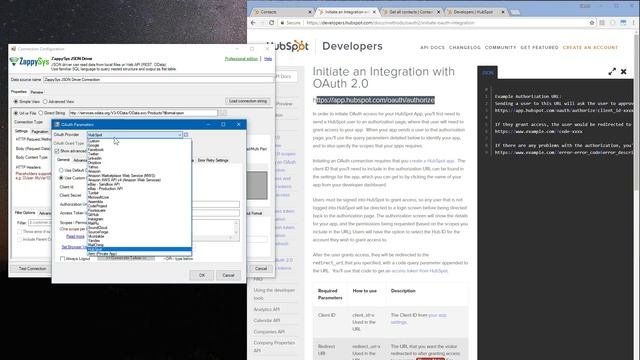The image size is (640, 360).
Task: Open API DOCS in HubSpot navigation
Action: click(x=432, y=48)
